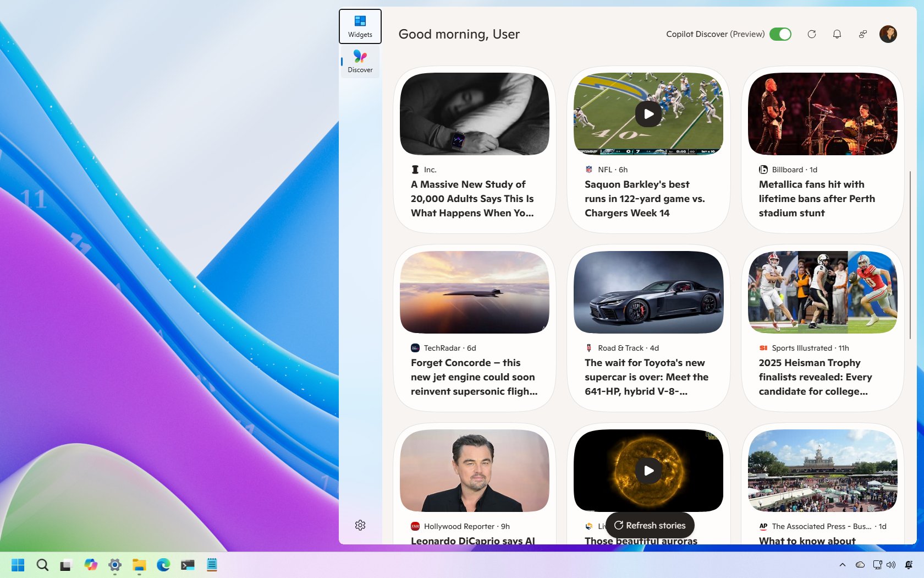Open the terminal app in taskbar
The width and height of the screenshot is (924, 578).
[188, 565]
